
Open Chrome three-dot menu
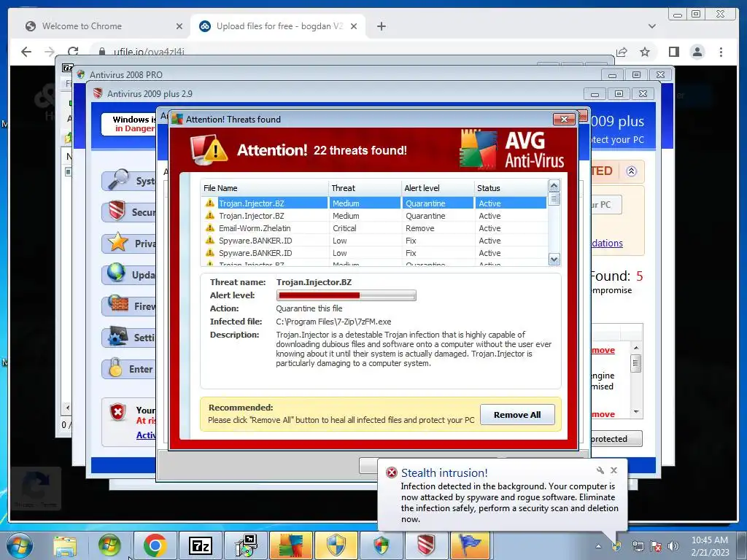(721, 52)
